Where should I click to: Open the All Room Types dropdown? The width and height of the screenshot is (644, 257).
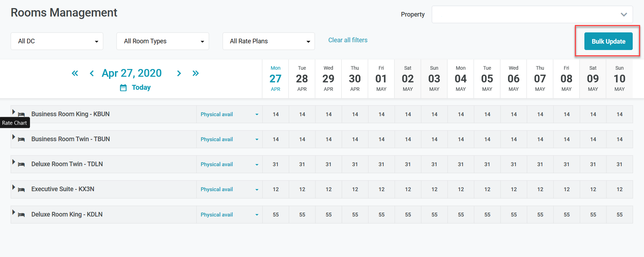coord(163,41)
